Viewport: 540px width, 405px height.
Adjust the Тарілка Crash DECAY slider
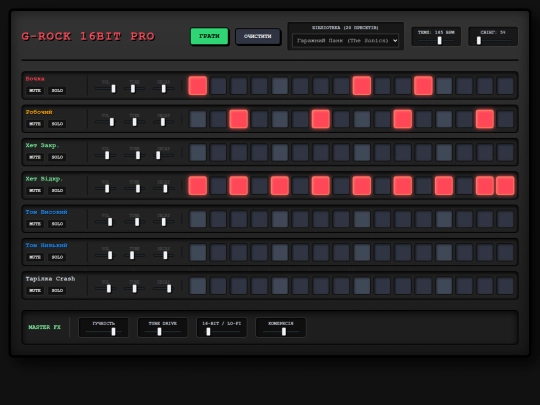pos(164,289)
